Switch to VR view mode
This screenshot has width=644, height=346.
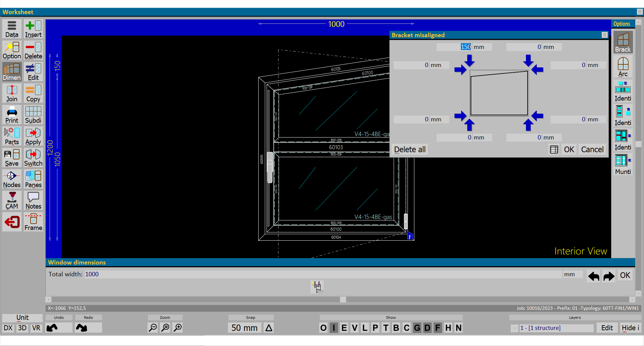(x=36, y=328)
